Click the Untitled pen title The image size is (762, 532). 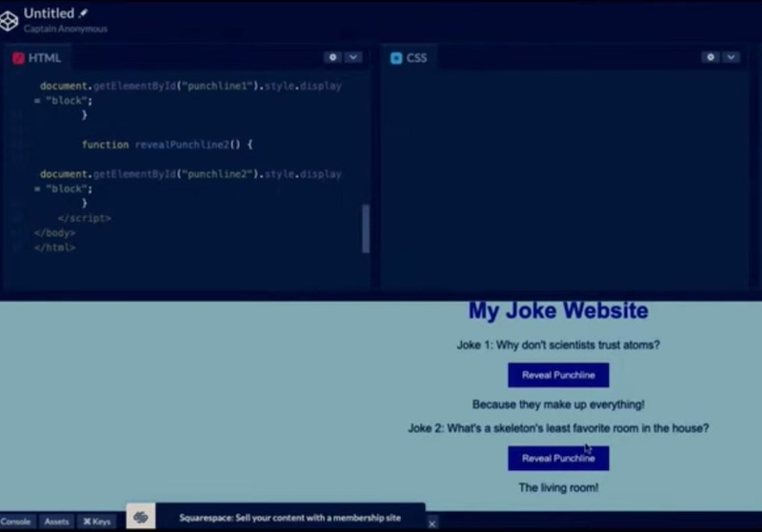(49, 13)
